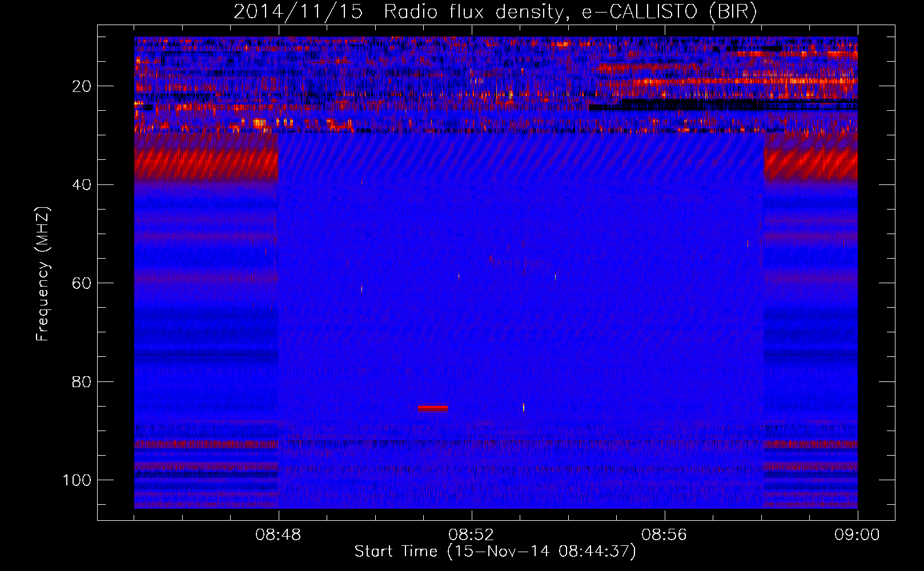This screenshot has height=571, width=924.
Task: Click the 08:52 time tick label
Action: (471, 535)
